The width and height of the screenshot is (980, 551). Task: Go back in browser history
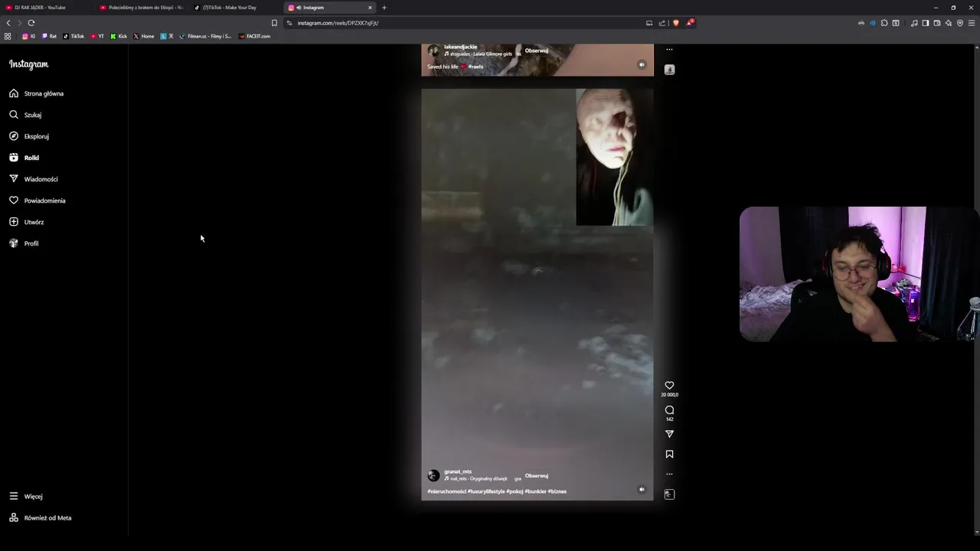(x=8, y=23)
